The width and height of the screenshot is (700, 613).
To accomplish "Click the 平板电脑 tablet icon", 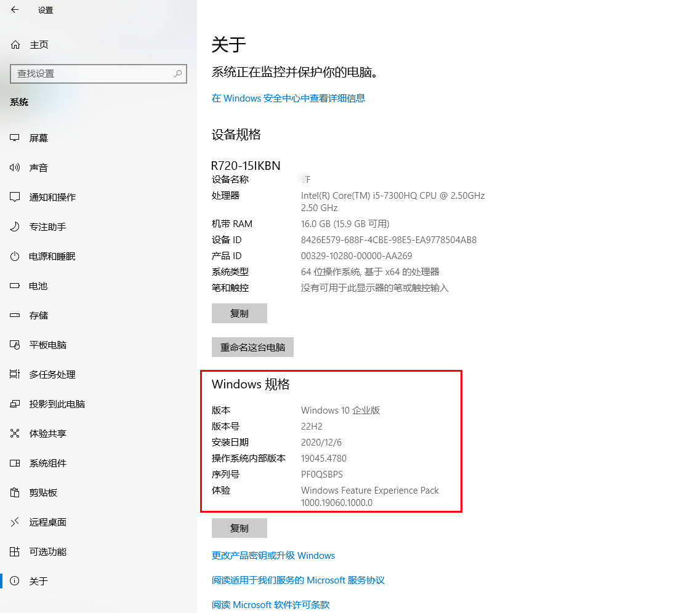I will [x=15, y=345].
